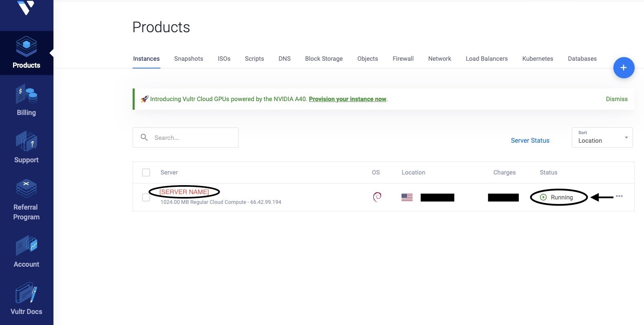644x325 pixels.
Task: Go to the Load Balancers tab
Action: (x=487, y=59)
